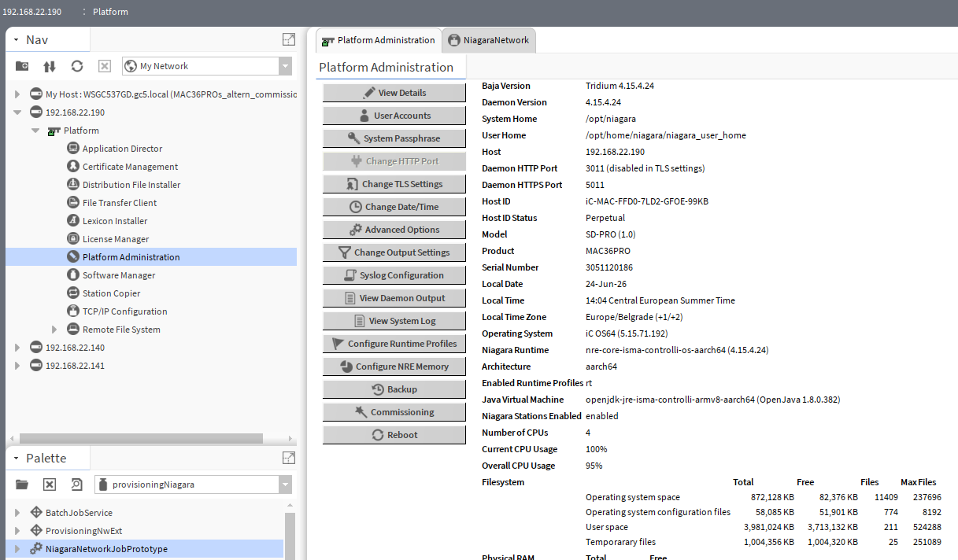This screenshot has height=560, width=958.
Task: Click the Palette preview icon
Action: coord(76,484)
